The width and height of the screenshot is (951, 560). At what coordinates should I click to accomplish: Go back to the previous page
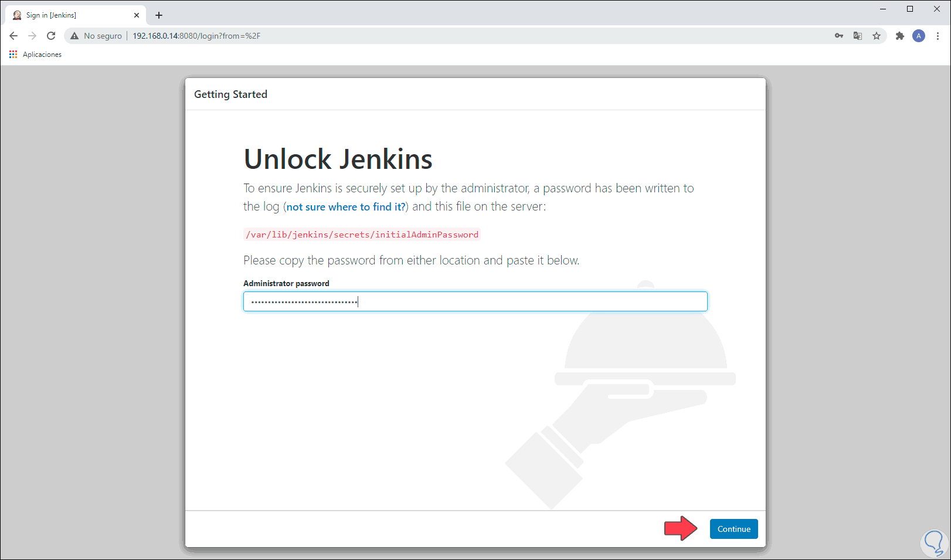click(13, 36)
